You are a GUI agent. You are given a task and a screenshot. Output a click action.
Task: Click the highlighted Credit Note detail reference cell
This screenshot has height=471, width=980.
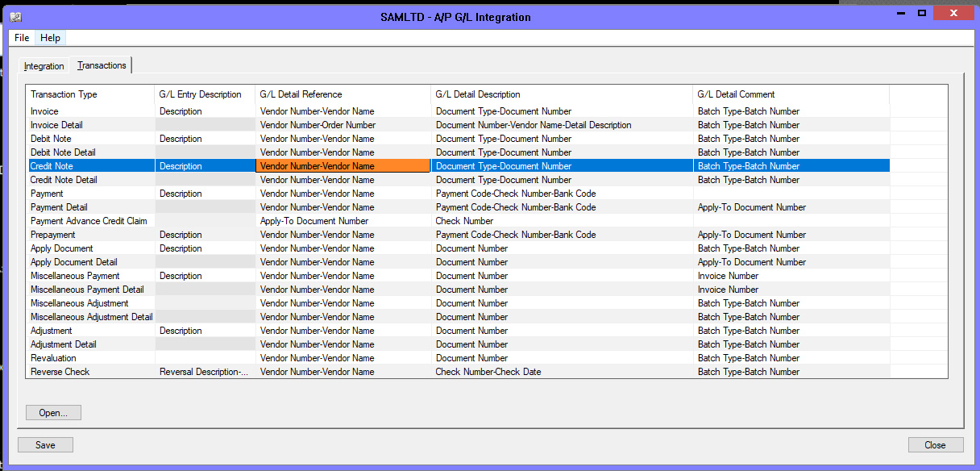pos(343,166)
